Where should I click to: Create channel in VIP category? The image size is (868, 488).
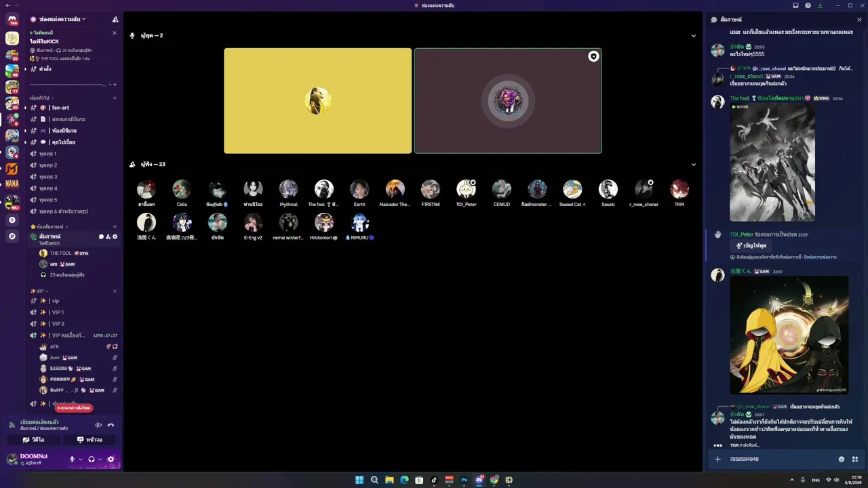tap(115, 291)
